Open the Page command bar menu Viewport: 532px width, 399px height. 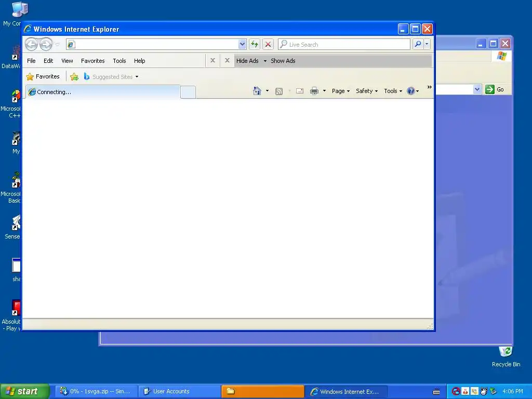pyautogui.click(x=341, y=91)
